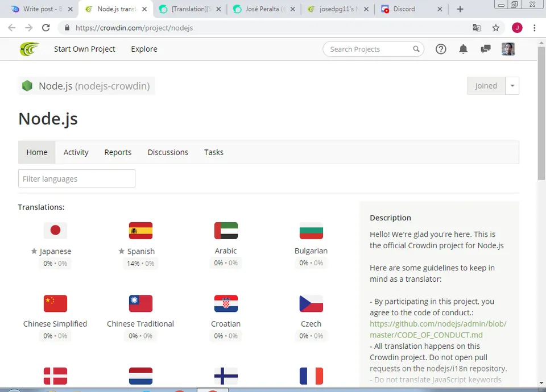The width and height of the screenshot is (546, 392).
Task: Select the Finnish flag icon
Action: point(226,376)
